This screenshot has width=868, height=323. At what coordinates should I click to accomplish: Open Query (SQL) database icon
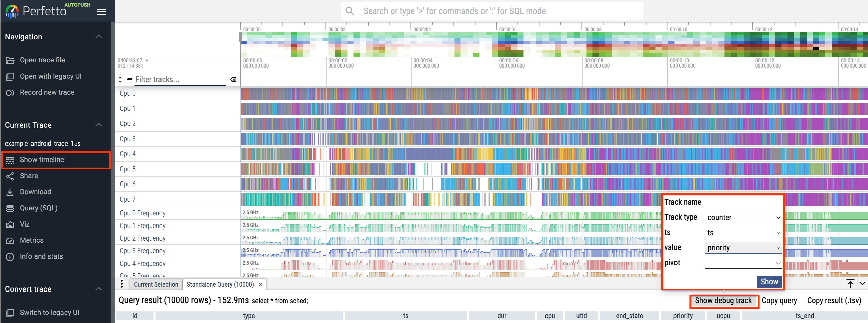click(x=10, y=208)
